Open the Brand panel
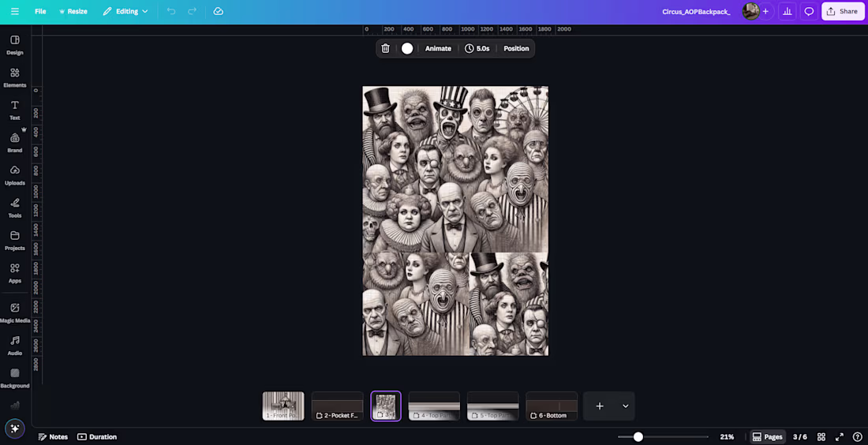Viewport: 868px width, 445px height. click(x=15, y=143)
